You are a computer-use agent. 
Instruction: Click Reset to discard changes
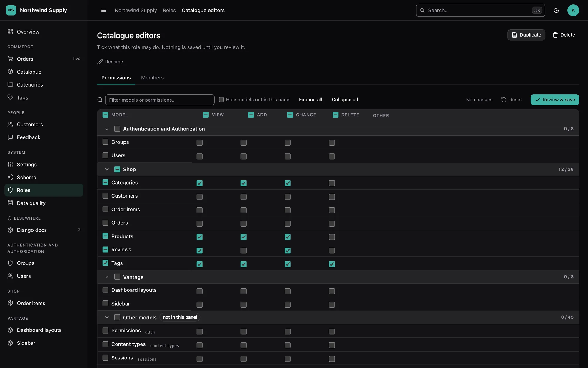[512, 100]
